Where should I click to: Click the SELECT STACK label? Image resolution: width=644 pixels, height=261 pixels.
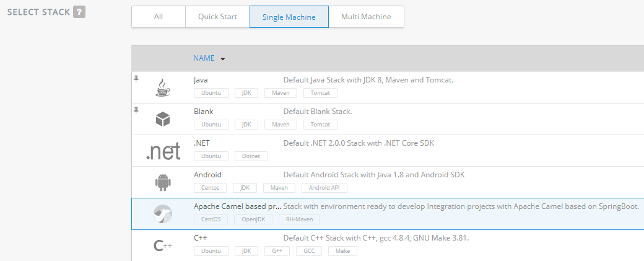pos(38,12)
